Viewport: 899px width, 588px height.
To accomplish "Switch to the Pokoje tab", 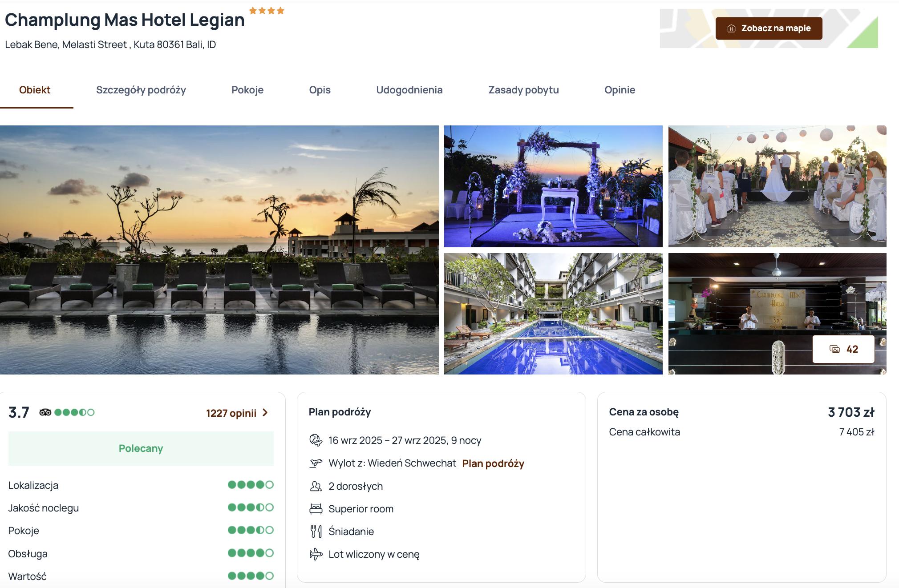I will pyautogui.click(x=247, y=90).
